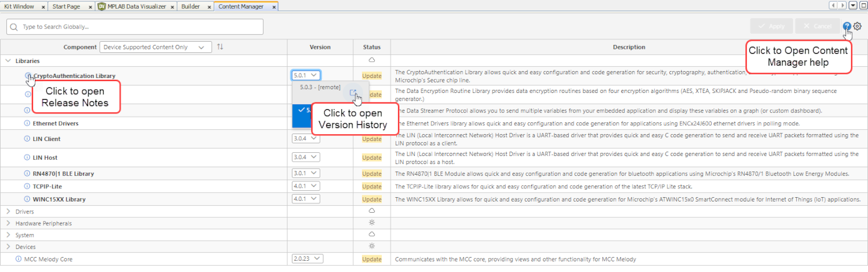
Task: Open CryptoAuthentication Library version 5.0.1 dropdown
Action: point(306,75)
